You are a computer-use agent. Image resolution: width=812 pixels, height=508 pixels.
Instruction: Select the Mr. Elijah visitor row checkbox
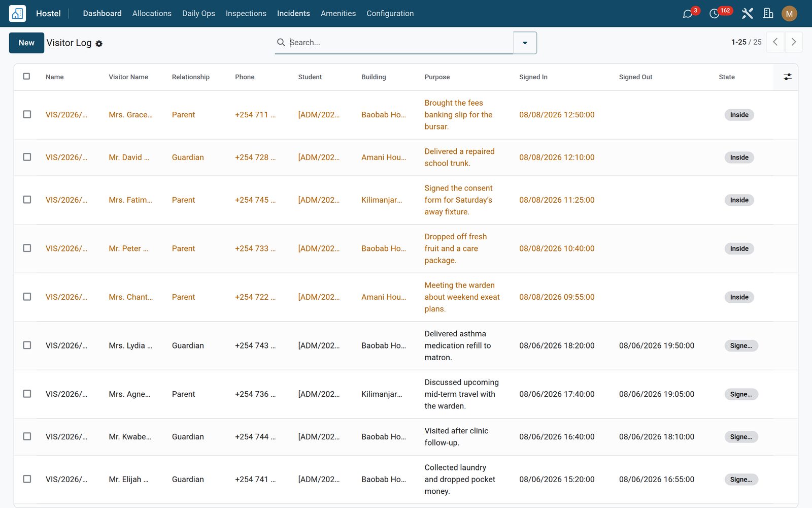[x=27, y=479]
